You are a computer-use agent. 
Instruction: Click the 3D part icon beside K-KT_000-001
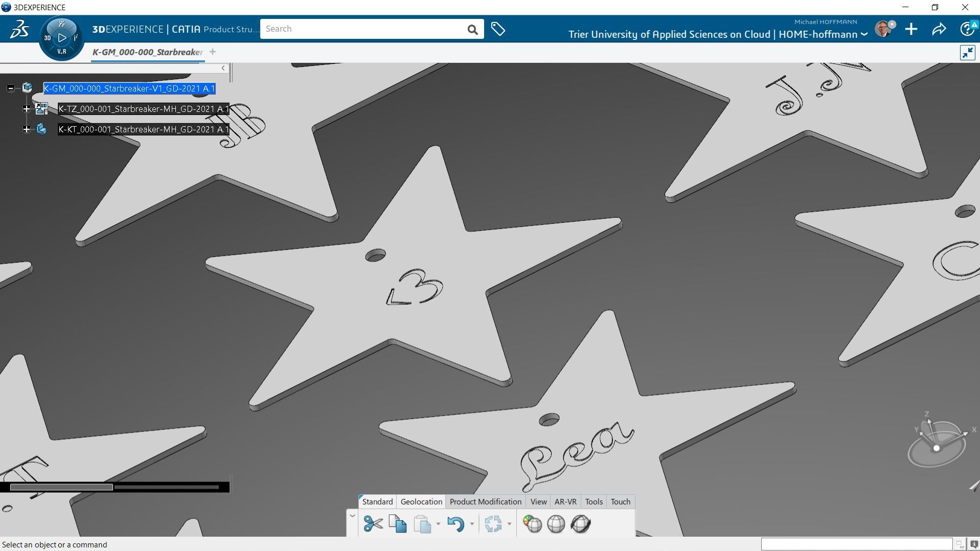(41, 129)
